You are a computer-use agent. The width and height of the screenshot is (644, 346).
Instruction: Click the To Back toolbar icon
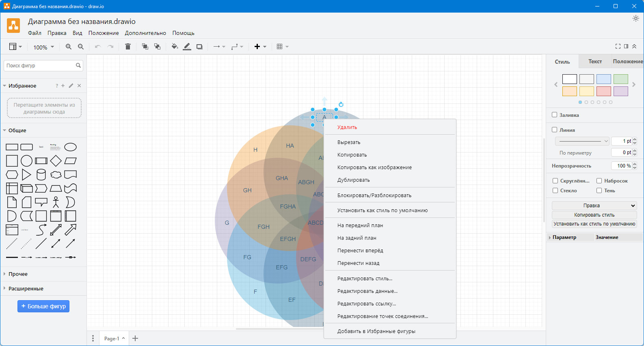point(157,47)
